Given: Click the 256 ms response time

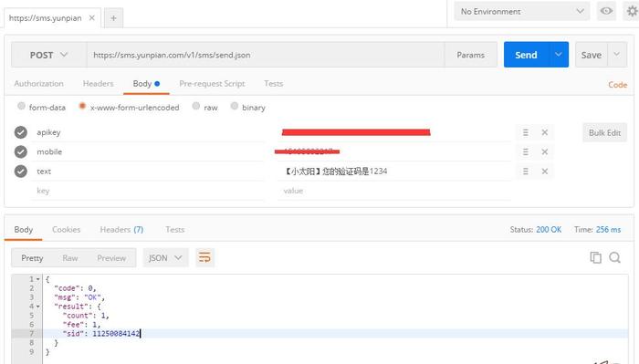Looking at the screenshot, I should pyautogui.click(x=609, y=230).
